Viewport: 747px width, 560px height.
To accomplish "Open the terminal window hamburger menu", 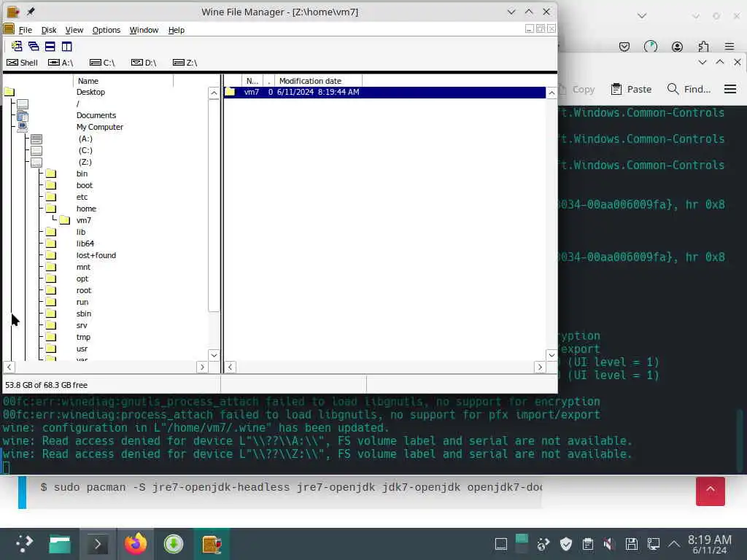I will point(730,89).
